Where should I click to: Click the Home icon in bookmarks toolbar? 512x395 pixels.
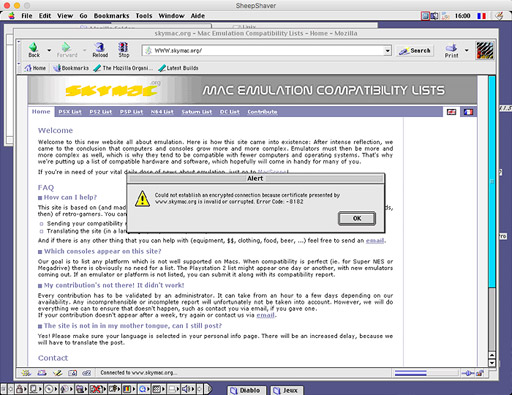click(x=28, y=68)
